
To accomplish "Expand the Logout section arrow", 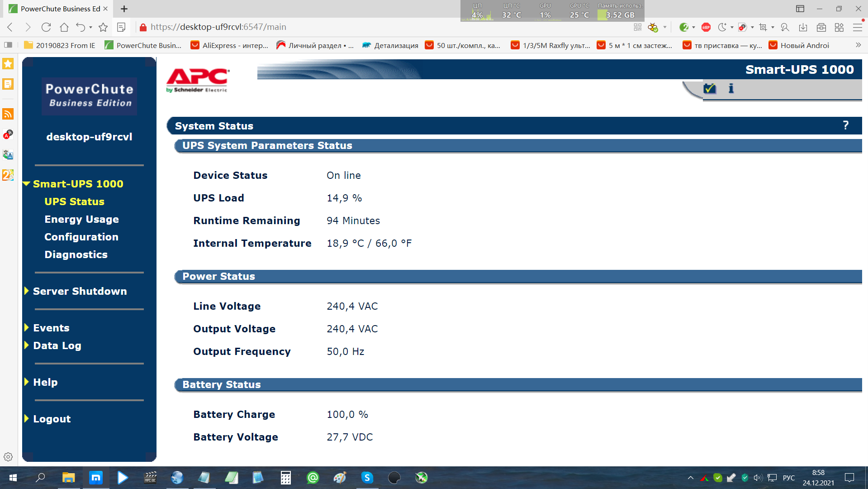I will [27, 418].
